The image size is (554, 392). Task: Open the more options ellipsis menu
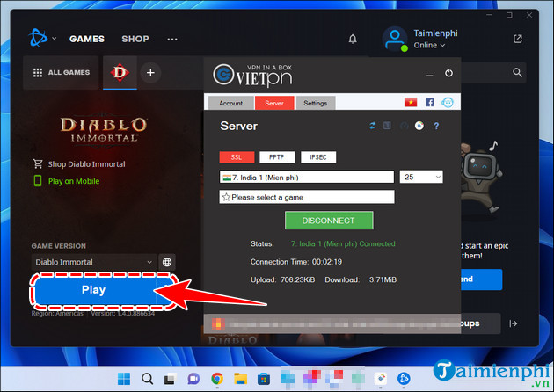pyautogui.click(x=172, y=39)
